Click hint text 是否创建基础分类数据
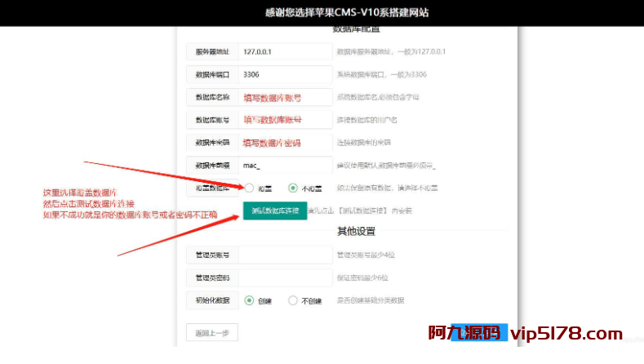Image resolution: width=644 pixels, height=364 pixels. [371, 300]
